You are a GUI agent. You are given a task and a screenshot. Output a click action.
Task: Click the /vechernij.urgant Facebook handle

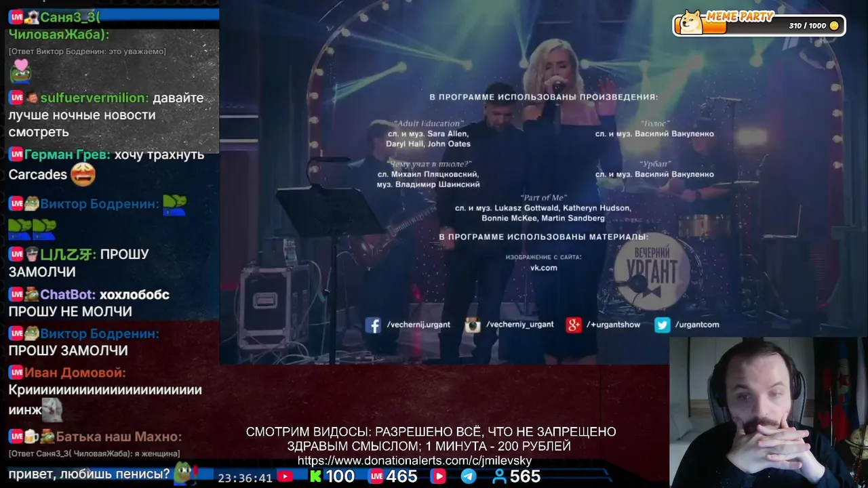[x=418, y=325]
